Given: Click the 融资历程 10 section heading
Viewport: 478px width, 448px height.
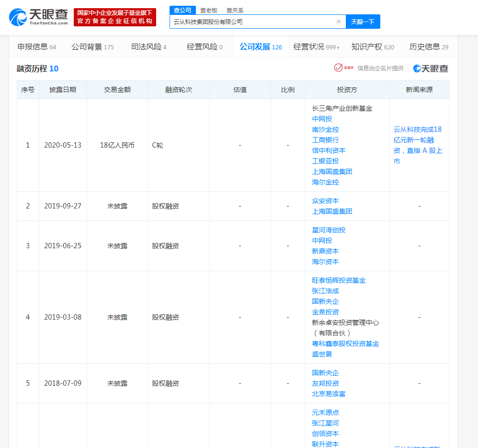Looking at the screenshot, I should tap(37, 69).
